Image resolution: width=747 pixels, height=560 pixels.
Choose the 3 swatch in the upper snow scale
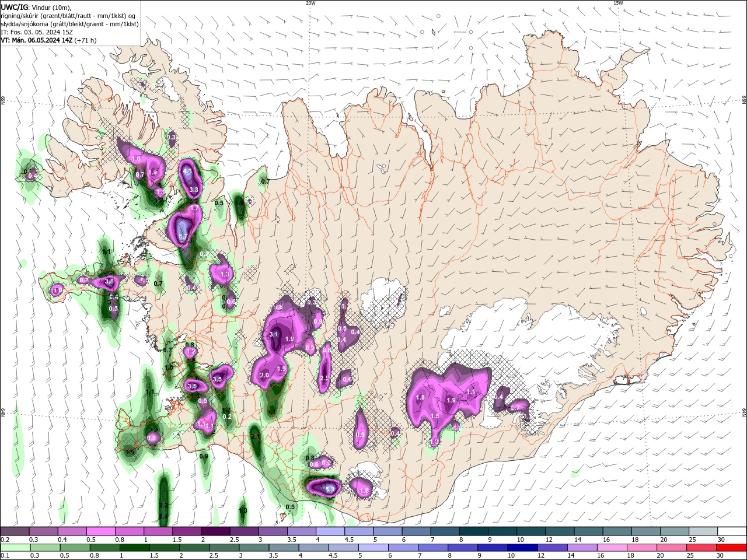273,531
